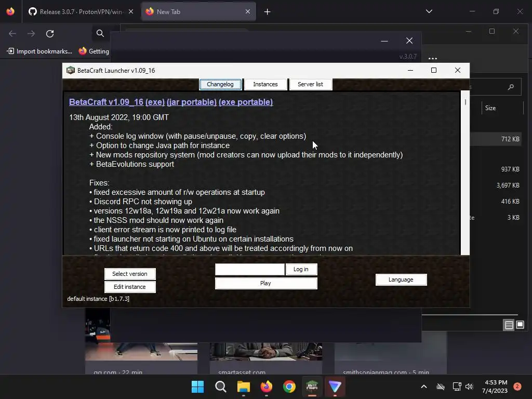Open Google Chrome from the taskbar
Viewport: 532px width, 399px height.
pyautogui.click(x=289, y=387)
